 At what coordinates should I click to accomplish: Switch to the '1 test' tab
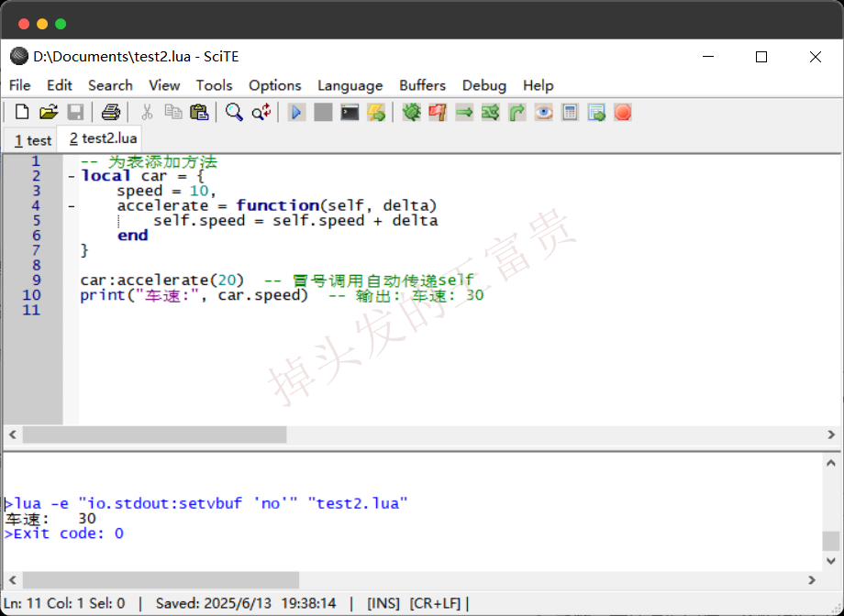coord(33,140)
